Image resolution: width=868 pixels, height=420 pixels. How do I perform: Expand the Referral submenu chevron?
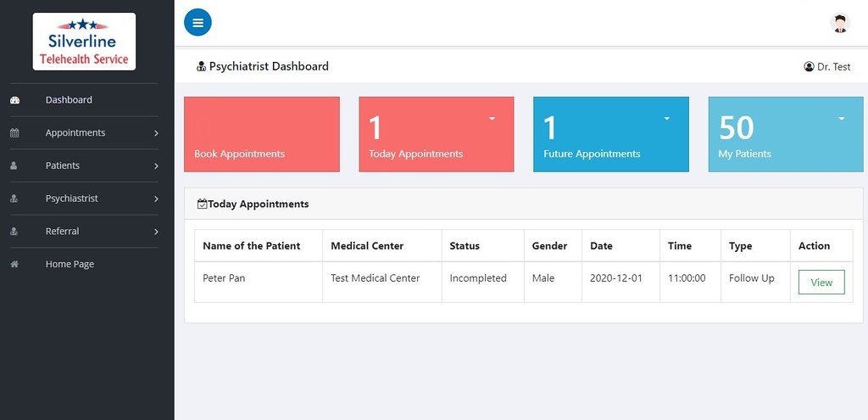pos(156,232)
